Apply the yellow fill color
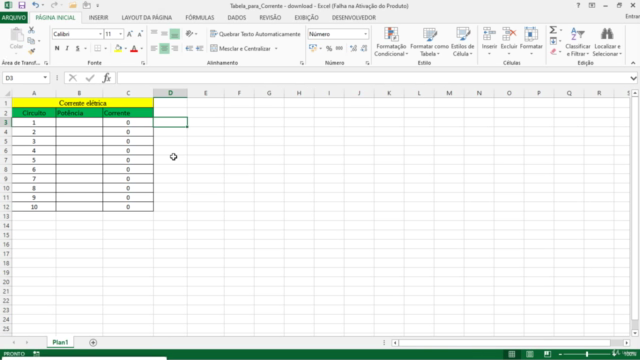 (x=118, y=49)
